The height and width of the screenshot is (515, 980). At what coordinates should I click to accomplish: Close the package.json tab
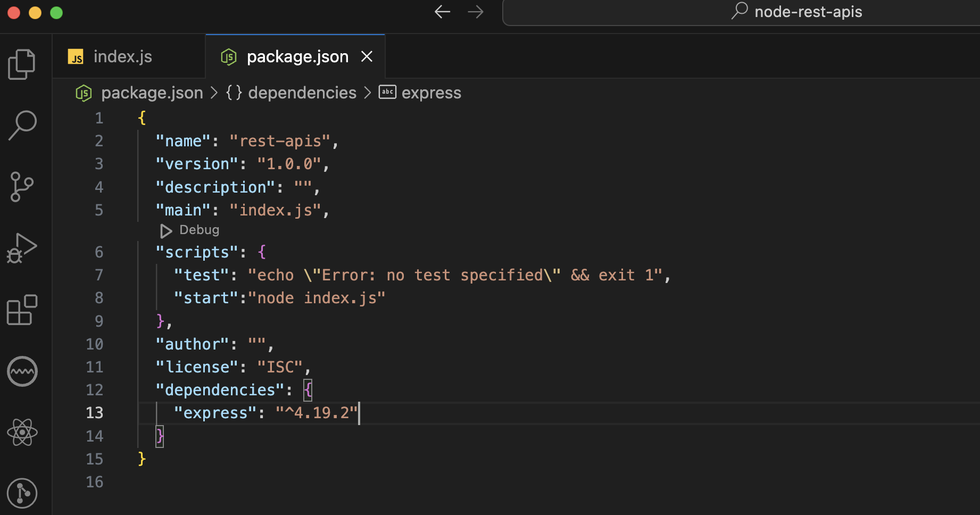[x=367, y=56]
